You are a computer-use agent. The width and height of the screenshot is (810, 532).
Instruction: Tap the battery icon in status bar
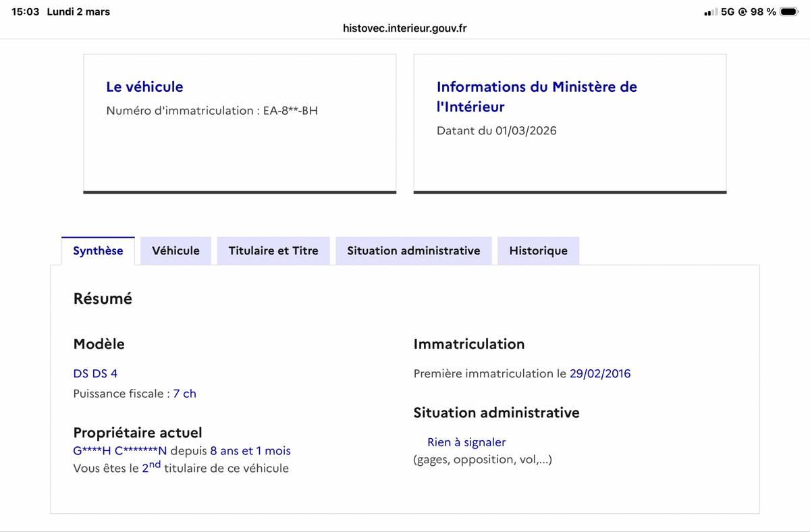[788, 11]
